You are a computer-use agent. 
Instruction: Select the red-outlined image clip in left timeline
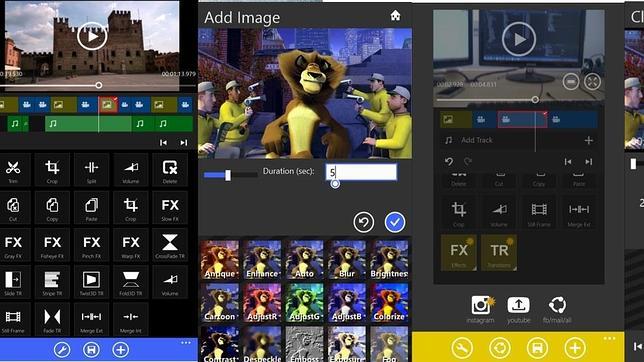(x=108, y=105)
